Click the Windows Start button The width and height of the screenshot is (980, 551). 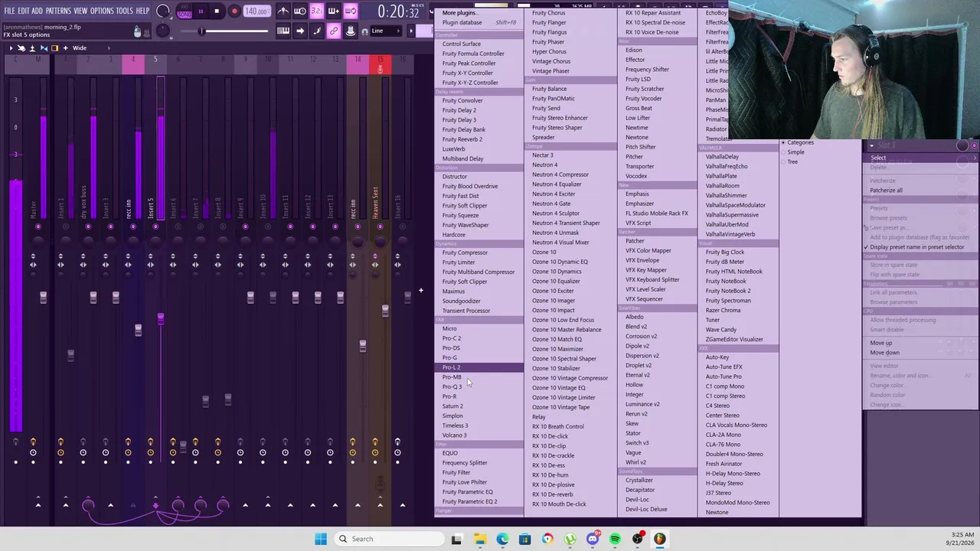pyautogui.click(x=321, y=539)
